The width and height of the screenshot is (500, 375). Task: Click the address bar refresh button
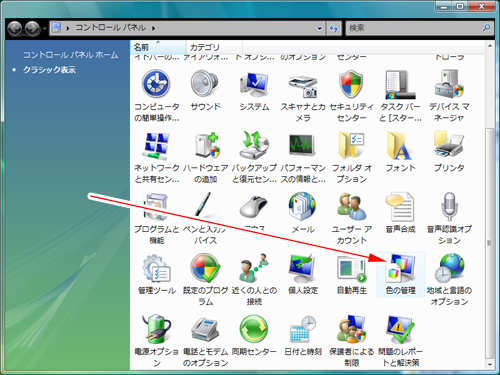[x=334, y=28]
